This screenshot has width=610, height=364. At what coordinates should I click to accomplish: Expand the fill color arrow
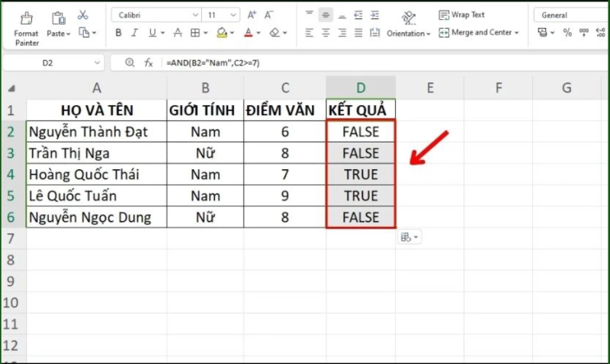232,33
